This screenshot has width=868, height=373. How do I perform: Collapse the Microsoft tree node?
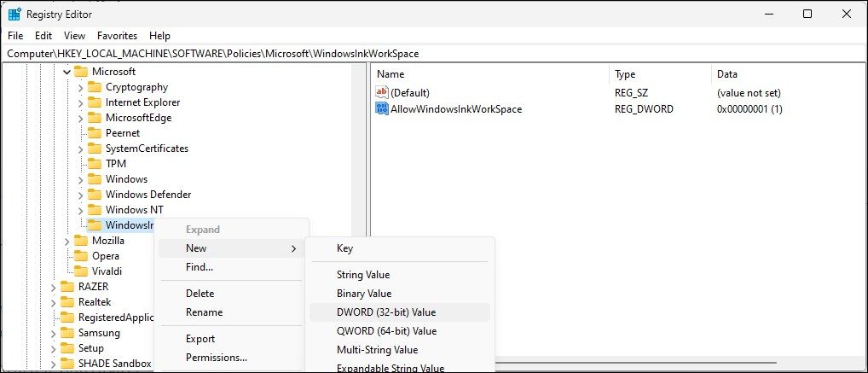pos(67,72)
